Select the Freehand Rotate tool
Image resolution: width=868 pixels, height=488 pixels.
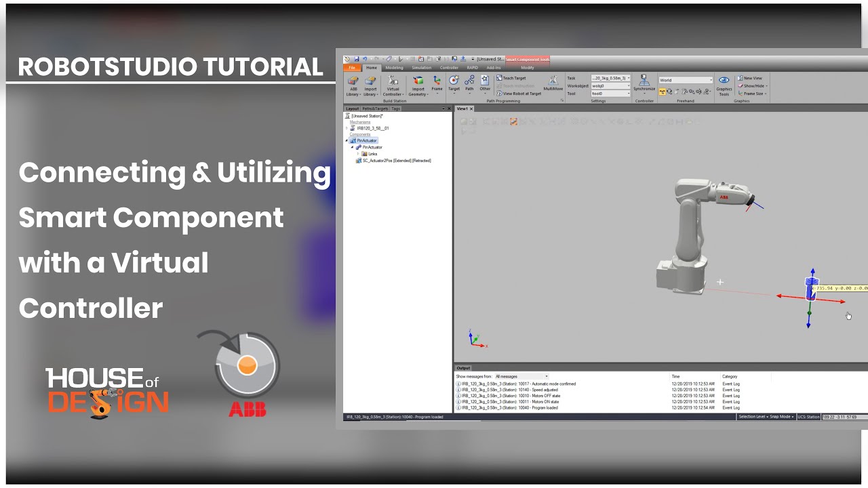(x=669, y=91)
